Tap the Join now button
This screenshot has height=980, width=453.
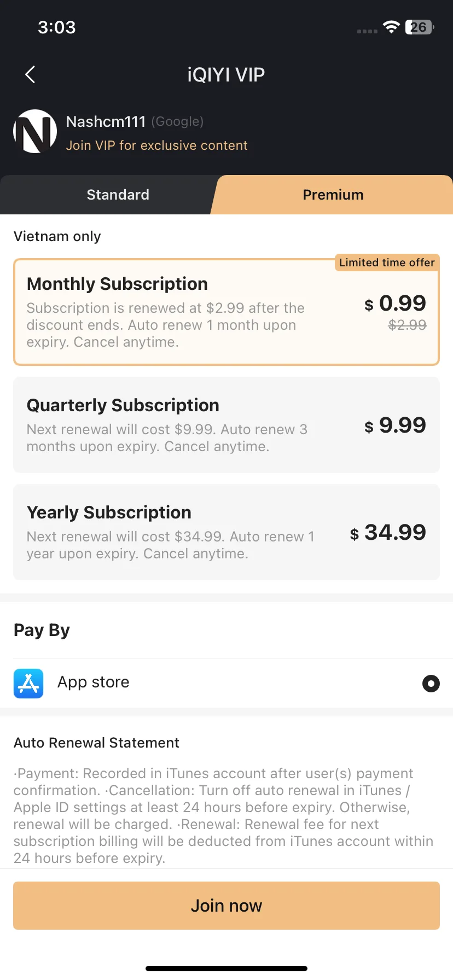point(226,906)
